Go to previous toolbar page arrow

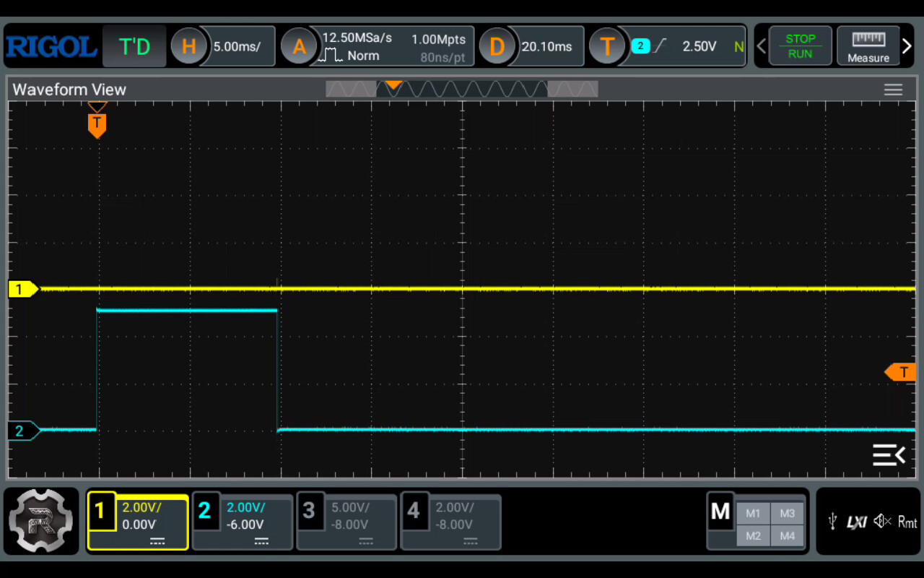point(761,47)
